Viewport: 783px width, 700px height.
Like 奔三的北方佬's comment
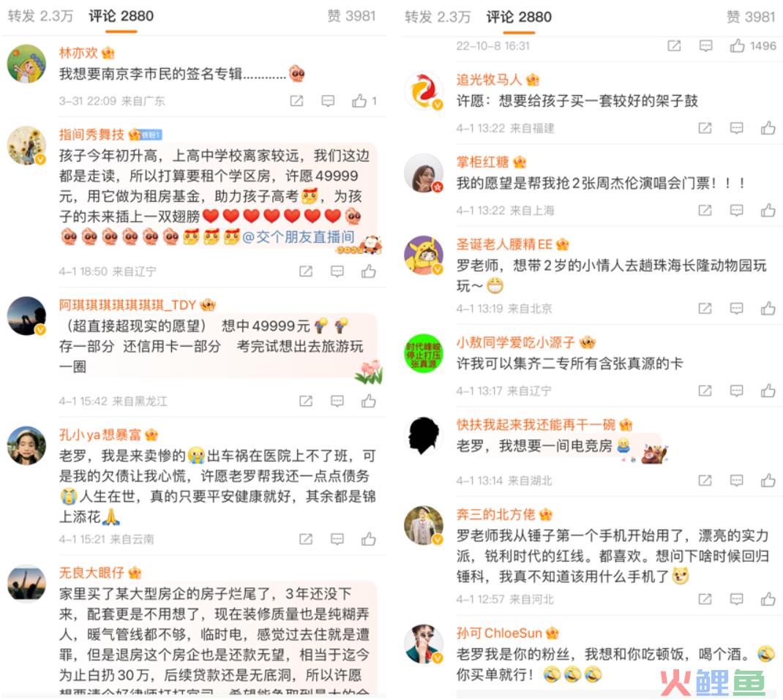point(768,598)
